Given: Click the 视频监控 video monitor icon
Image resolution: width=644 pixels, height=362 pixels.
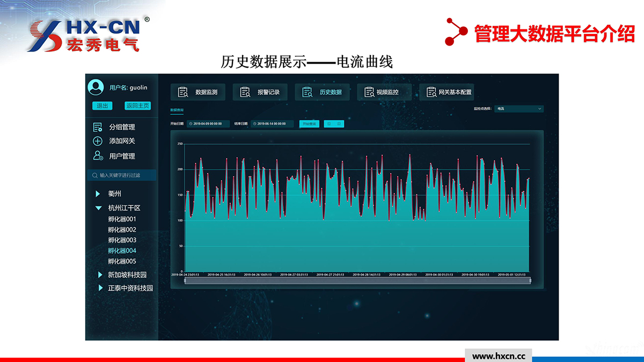Looking at the screenshot, I should pyautogui.click(x=369, y=92).
